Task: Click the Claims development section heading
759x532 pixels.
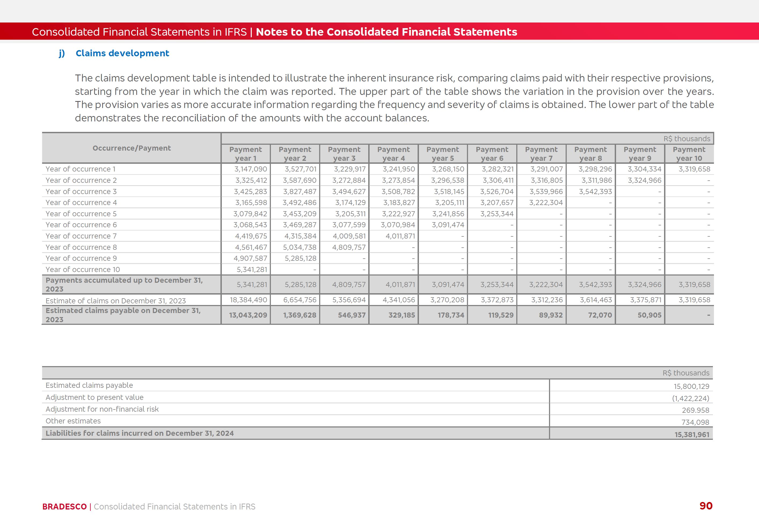Action: point(122,53)
